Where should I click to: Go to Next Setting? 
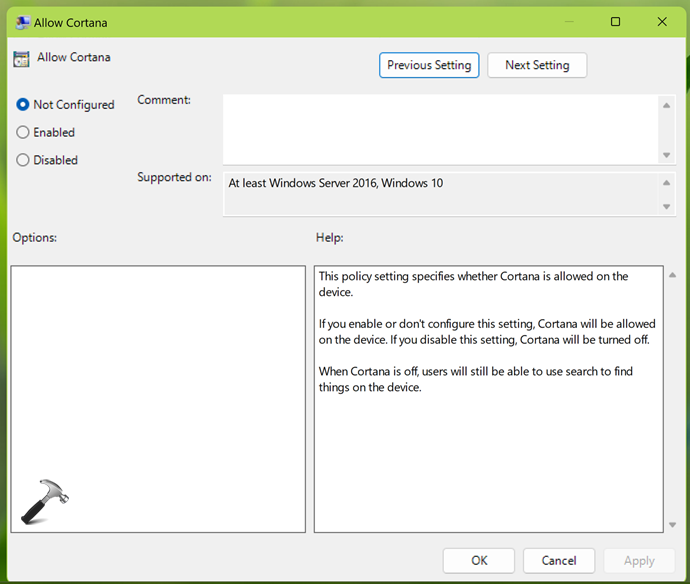tap(537, 65)
